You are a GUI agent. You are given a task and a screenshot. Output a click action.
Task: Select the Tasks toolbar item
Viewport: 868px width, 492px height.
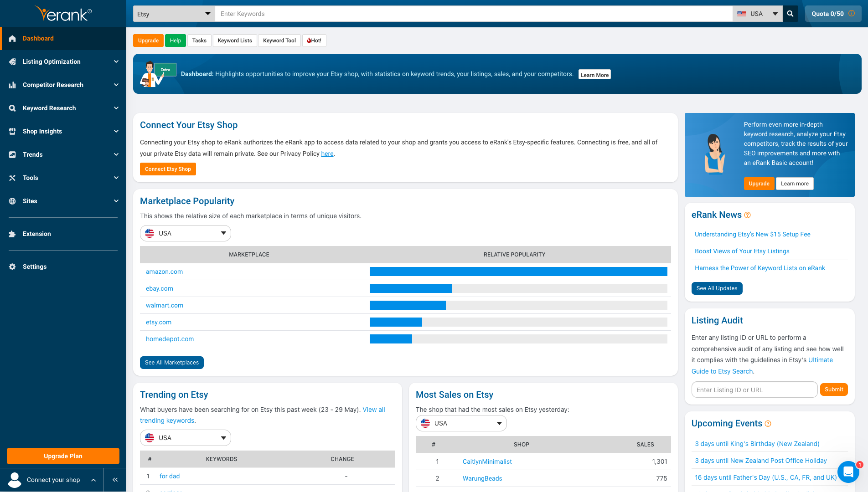[199, 41]
